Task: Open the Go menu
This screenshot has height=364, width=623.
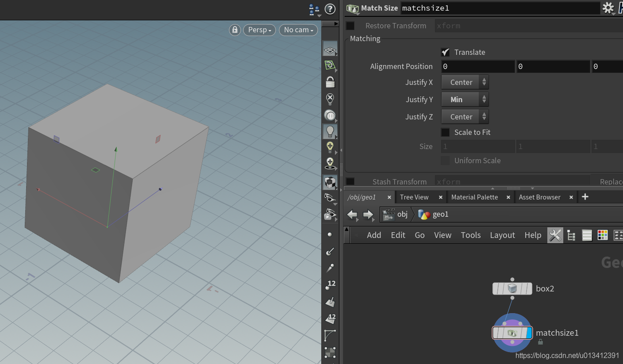Action: click(x=419, y=235)
